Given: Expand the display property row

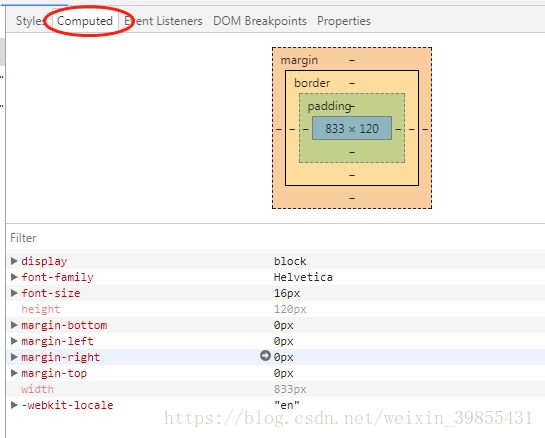Looking at the screenshot, I should pos(14,261).
